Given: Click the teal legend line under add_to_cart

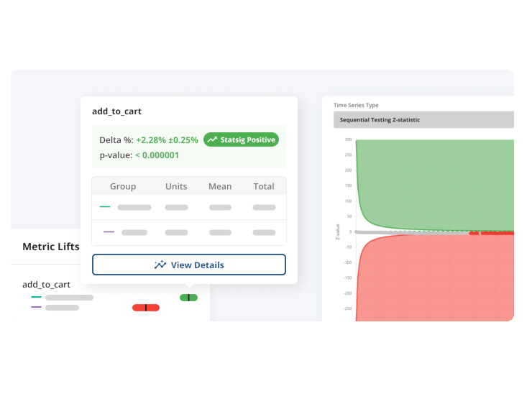Looking at the screenshot, I should 36,297.
